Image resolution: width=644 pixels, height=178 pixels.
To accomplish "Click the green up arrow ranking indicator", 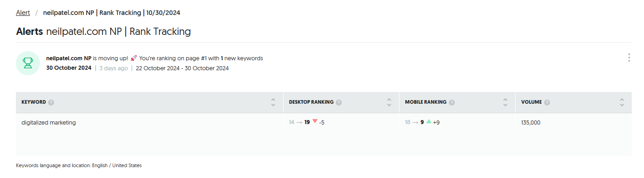I will click(x=429, y=121).
